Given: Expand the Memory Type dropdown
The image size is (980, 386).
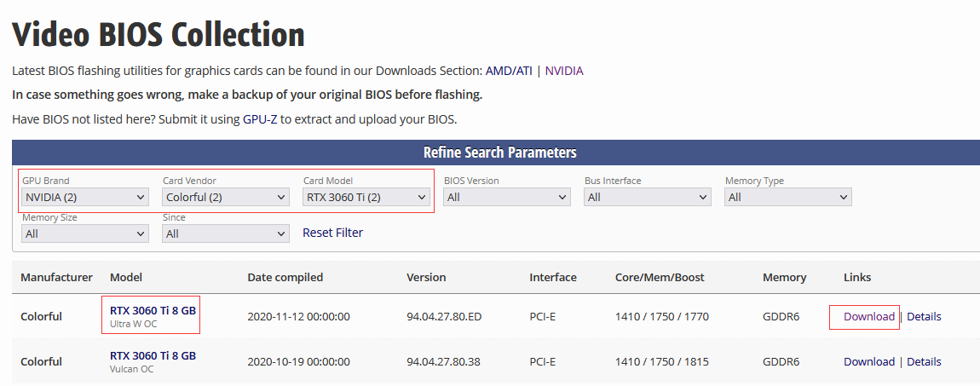Looking at the screenshot, I should click(788, 198).
